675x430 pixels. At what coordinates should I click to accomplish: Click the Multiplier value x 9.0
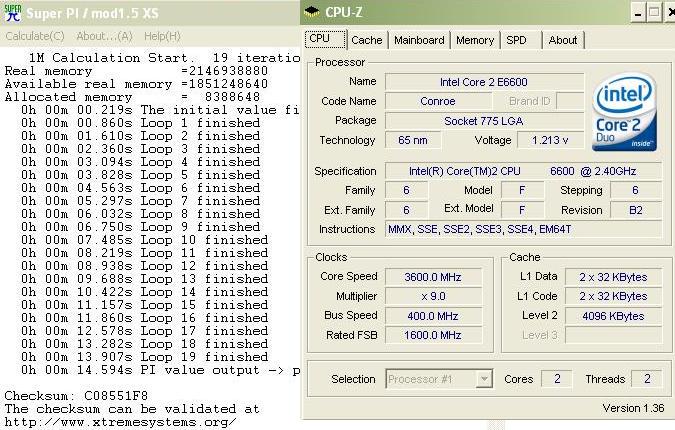[x=433, y=296]
